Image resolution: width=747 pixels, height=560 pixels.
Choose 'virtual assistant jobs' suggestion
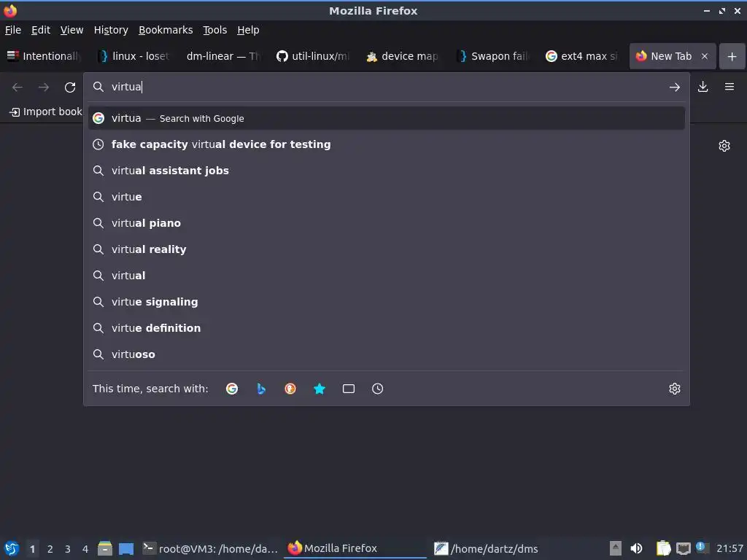(x=387, y=171)
